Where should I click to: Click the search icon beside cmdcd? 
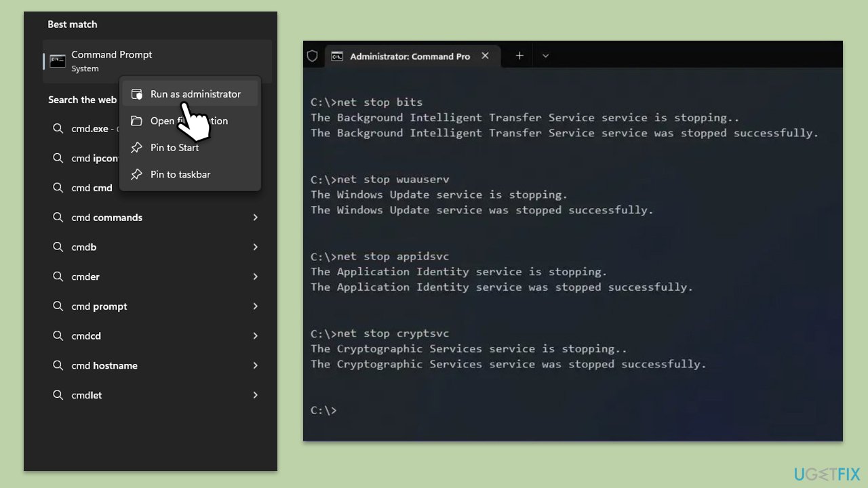tap(58, 335)
